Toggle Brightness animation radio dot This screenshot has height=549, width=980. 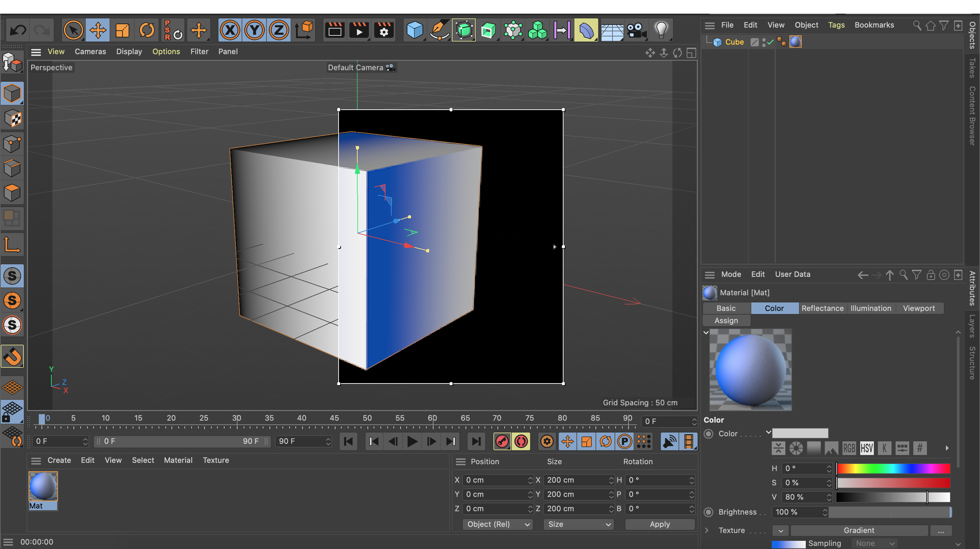pyautogui.click(x=708, y=512)
